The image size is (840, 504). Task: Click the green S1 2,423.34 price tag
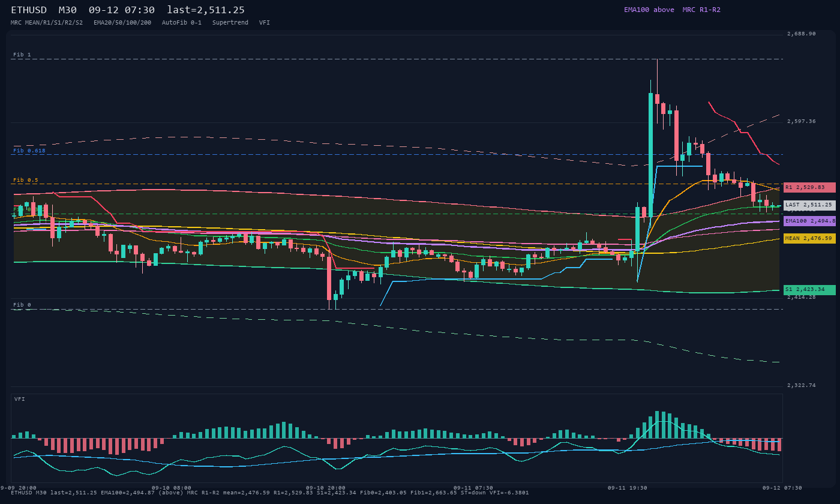(x=809, y=290)
